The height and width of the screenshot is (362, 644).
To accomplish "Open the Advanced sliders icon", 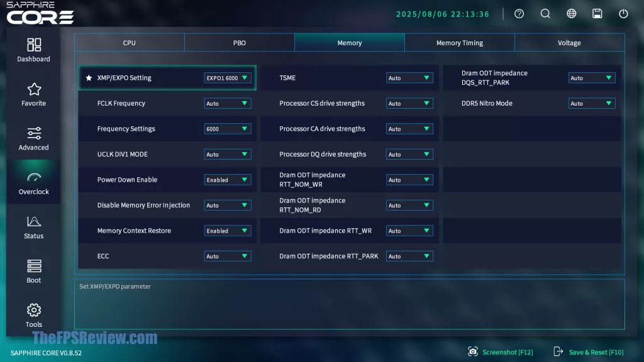I will coord(34,133).
